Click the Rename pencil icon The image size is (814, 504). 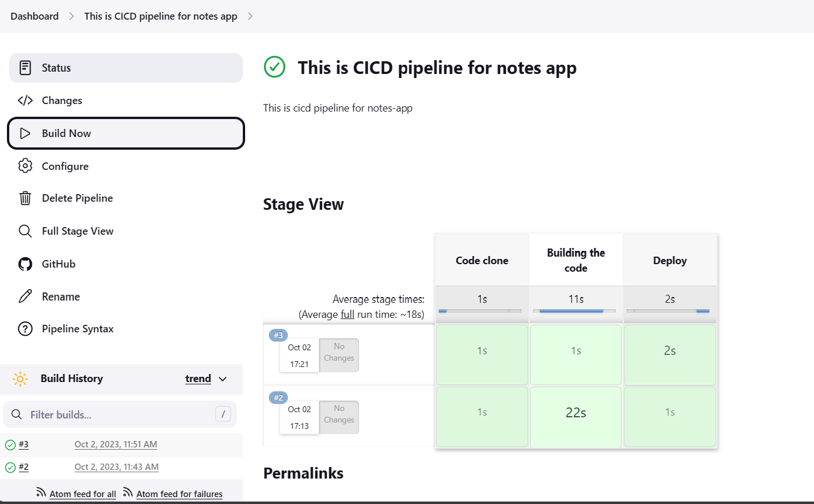click(x=25, y=297)
